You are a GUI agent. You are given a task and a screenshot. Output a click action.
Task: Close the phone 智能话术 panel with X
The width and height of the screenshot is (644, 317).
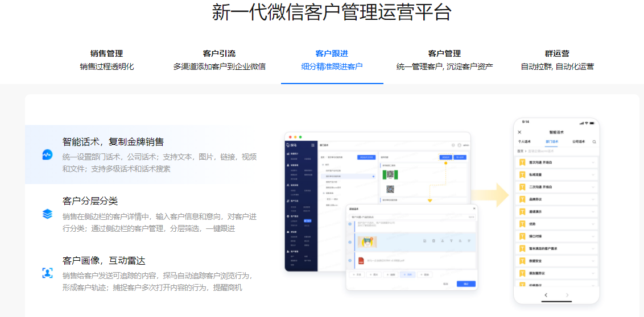pyautogui.click(x=519, y=132)
